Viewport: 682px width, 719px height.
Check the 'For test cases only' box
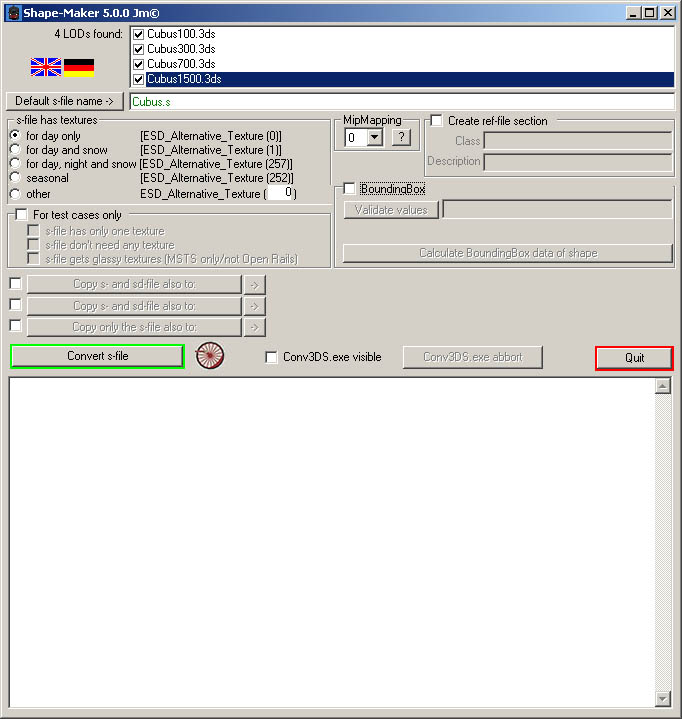pyautogui.click(x=22, y=215)
